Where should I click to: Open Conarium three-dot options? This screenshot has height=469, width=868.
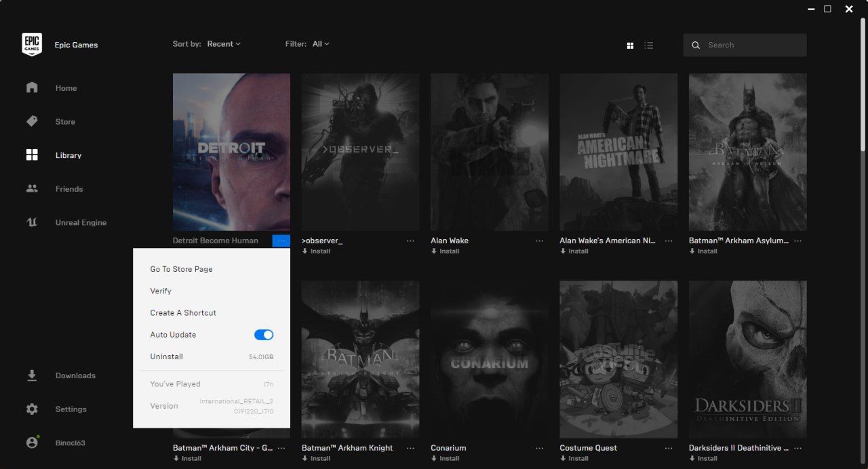pyautogui.click(x=540, y=448)
